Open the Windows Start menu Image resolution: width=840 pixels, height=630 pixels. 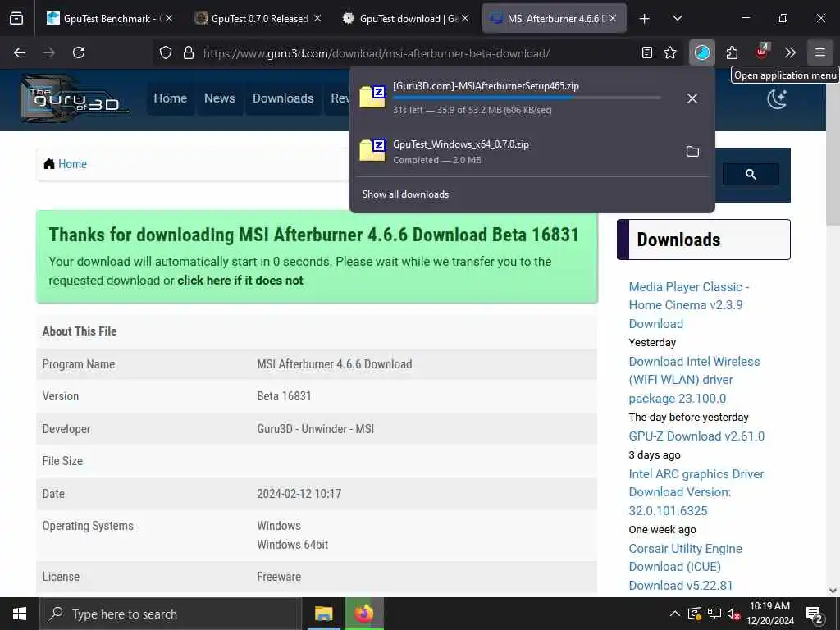[x=20, y=614]
